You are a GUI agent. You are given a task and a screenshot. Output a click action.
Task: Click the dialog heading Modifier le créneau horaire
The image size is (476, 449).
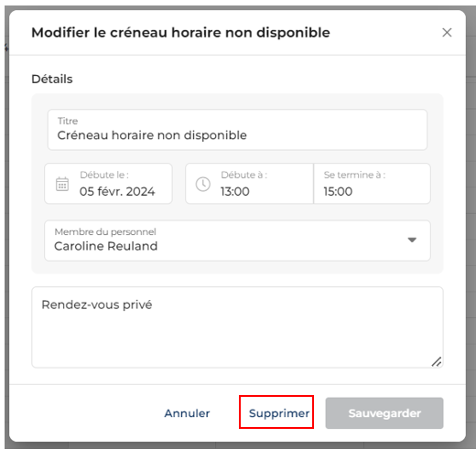(180, 33)
